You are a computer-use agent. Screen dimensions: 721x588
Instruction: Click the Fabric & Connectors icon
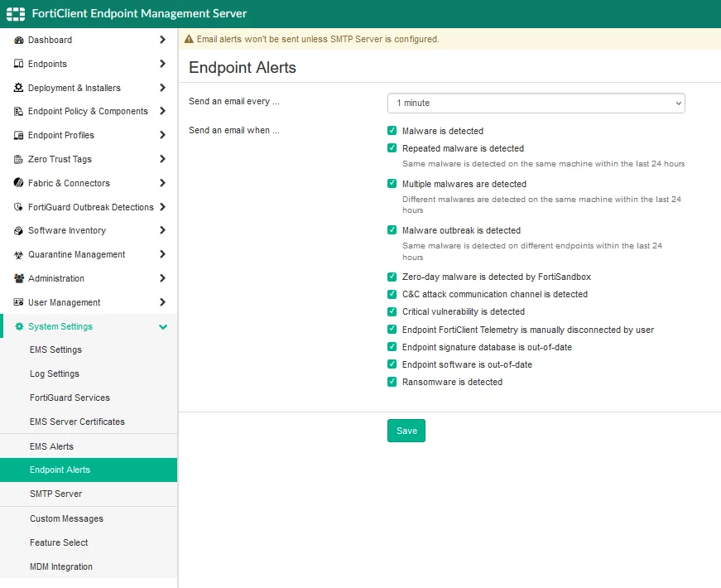coord(18,183)
